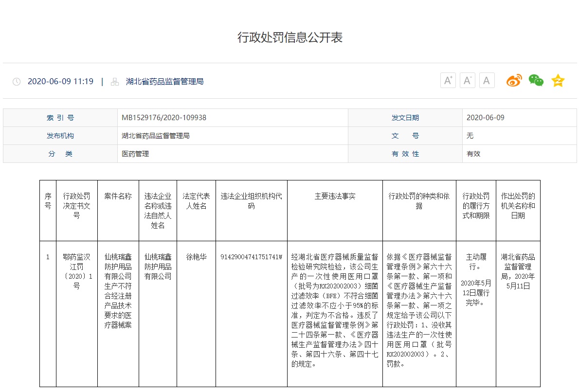This screenshot has width=579, height=392.
Task: Select 2020年5月12日履行完毕 text
Action: coord(476,293)
